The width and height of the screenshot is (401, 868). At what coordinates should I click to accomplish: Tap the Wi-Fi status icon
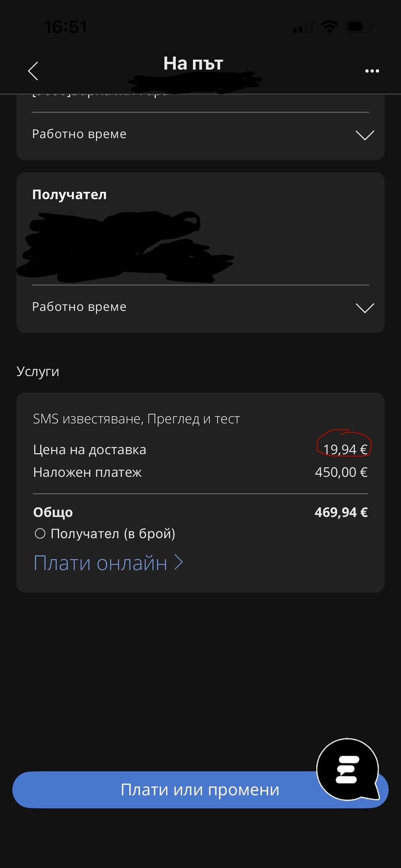pos(329,26)
